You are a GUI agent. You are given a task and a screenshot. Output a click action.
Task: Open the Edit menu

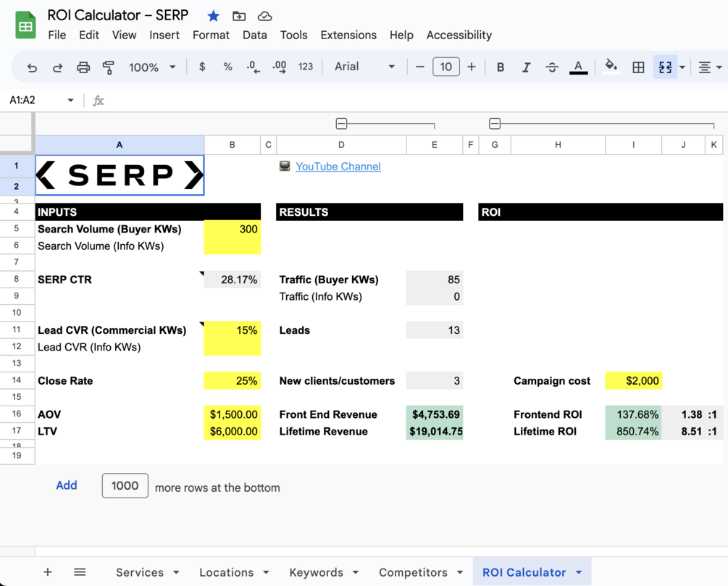coord(89,35)
